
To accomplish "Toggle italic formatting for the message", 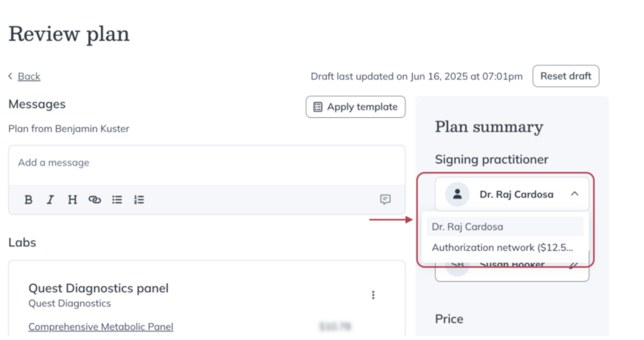I will point(50,200).
